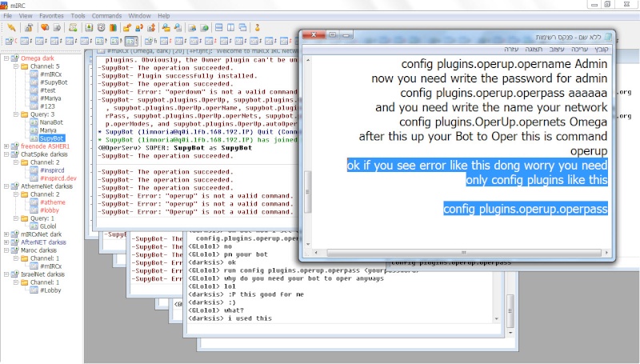Cascade windows via toolbar icon
The width and height of the screenshot is (640, 364).
243,28
